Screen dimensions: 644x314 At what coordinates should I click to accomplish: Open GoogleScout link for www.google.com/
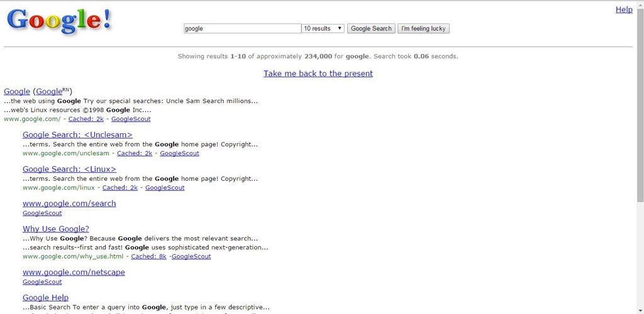pyautogui.click(x=131, y=119)
